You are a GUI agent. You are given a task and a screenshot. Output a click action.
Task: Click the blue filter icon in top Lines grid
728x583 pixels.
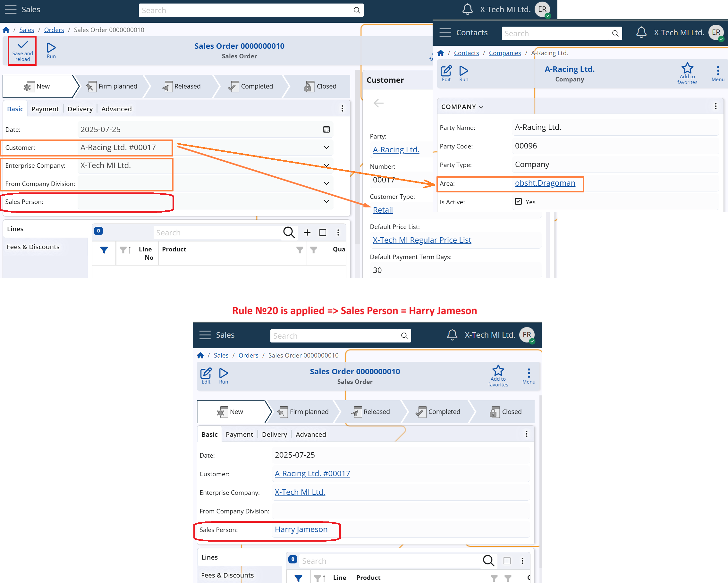pyautogui.click(x=104, y=250)
